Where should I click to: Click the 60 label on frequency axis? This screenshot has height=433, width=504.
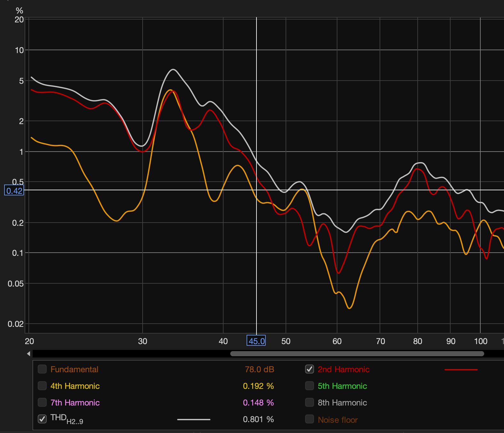pyautogui.click(x=337, y=341)
